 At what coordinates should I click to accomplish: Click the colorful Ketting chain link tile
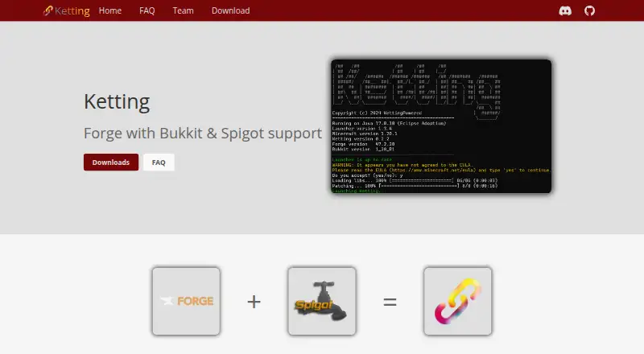(457, 301)
